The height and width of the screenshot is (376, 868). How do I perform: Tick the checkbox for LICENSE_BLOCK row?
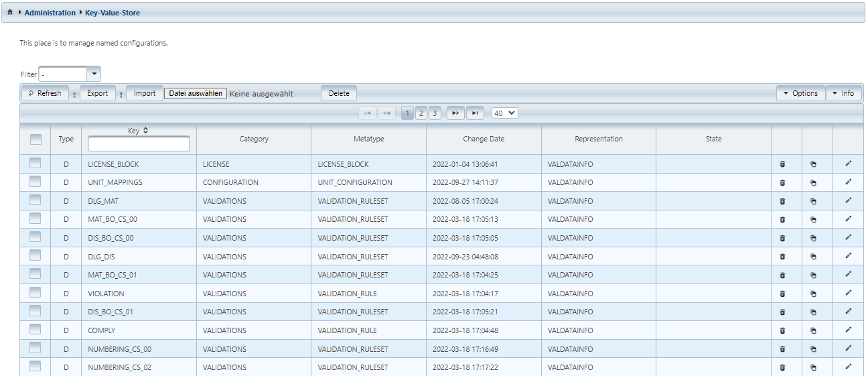pos(35,163)
